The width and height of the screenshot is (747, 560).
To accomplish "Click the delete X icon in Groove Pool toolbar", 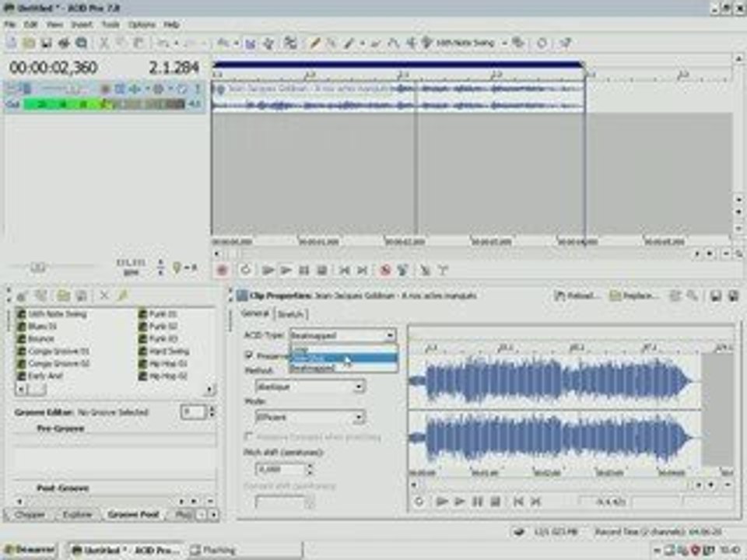I will click(103, 296).
